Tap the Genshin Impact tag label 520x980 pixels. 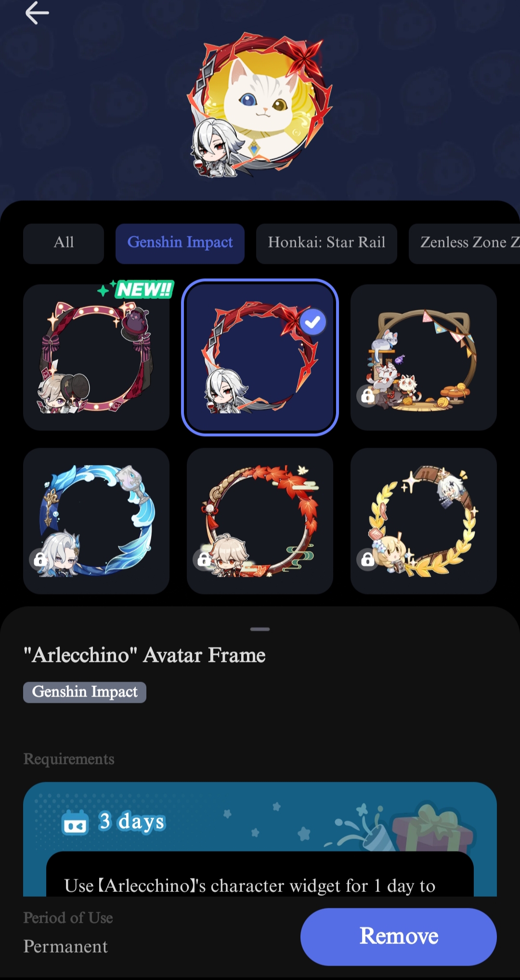point(85,692)
